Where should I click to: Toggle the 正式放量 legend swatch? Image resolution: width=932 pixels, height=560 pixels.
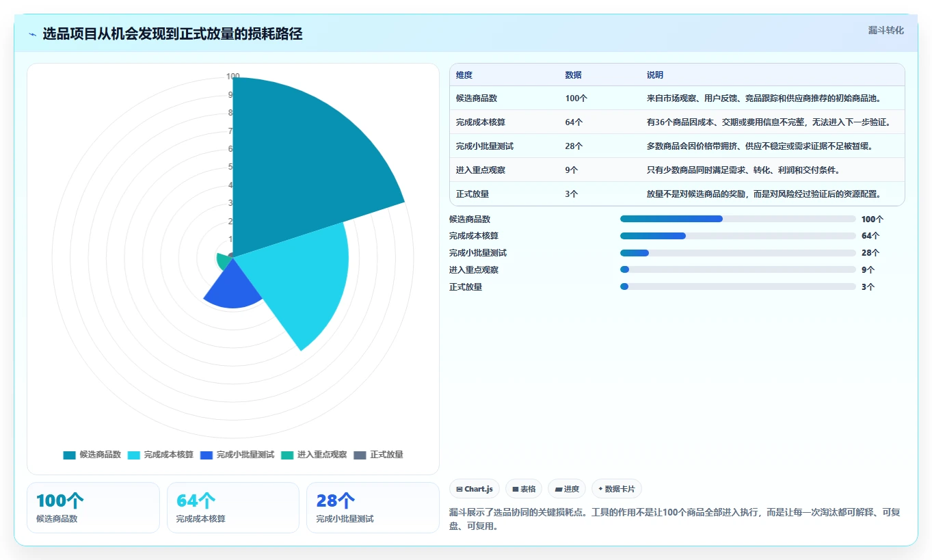coord(360,455)
